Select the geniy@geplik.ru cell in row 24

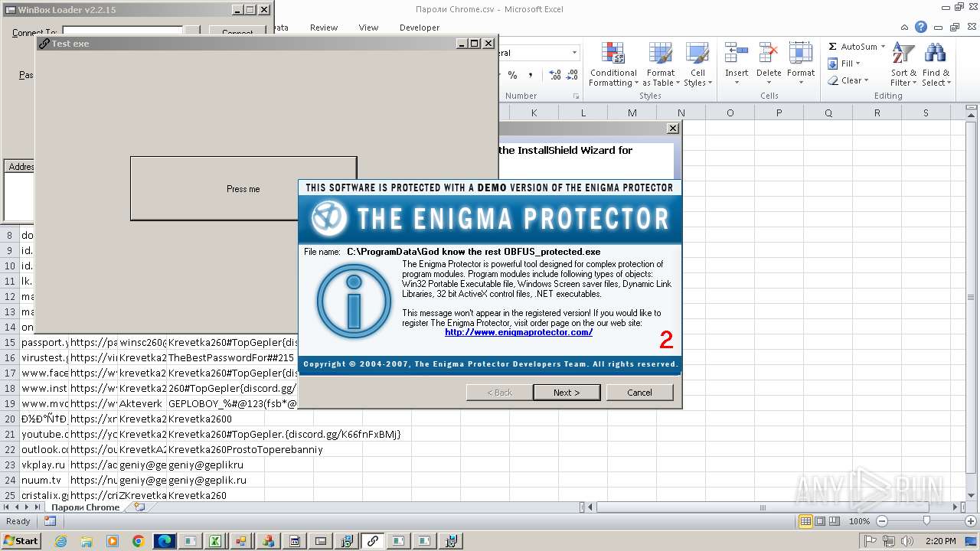point(207,480)
